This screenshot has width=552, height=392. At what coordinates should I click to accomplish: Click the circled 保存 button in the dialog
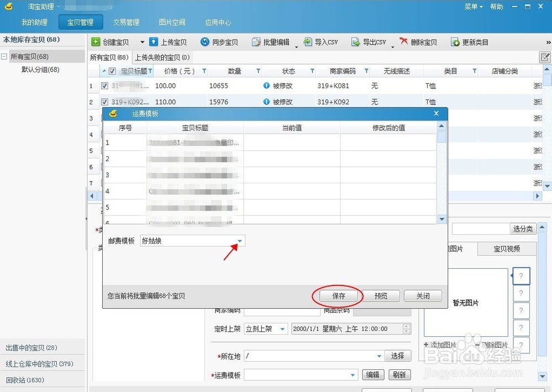click(x=338, y=295)
